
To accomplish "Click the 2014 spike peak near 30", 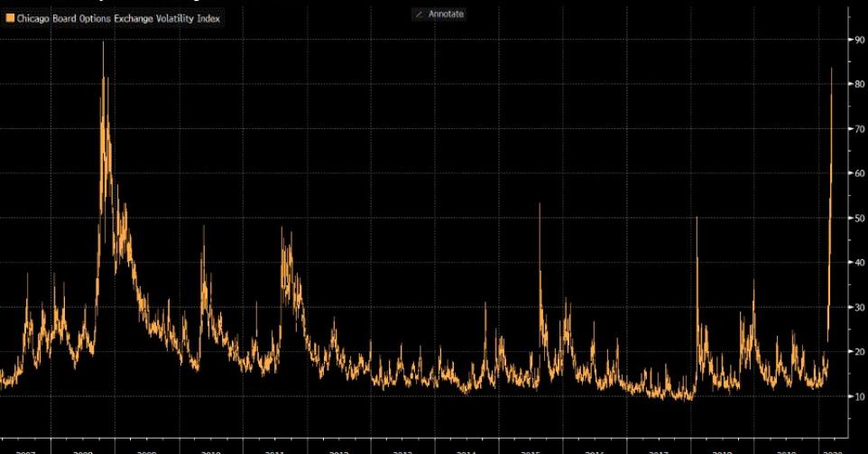I will [485, 303].
